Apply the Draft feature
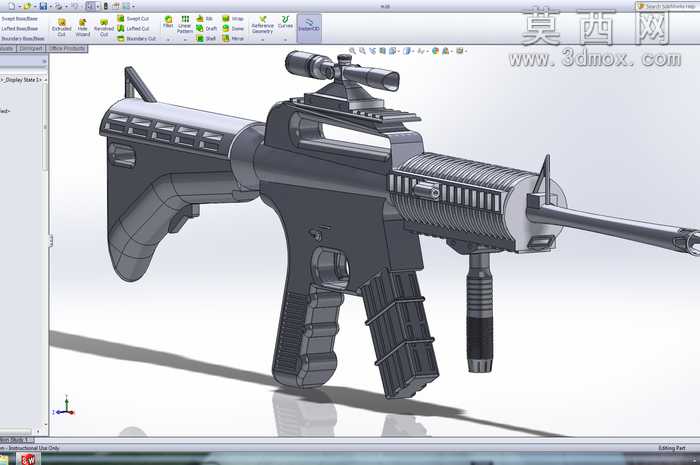 [x=206, y=28]
